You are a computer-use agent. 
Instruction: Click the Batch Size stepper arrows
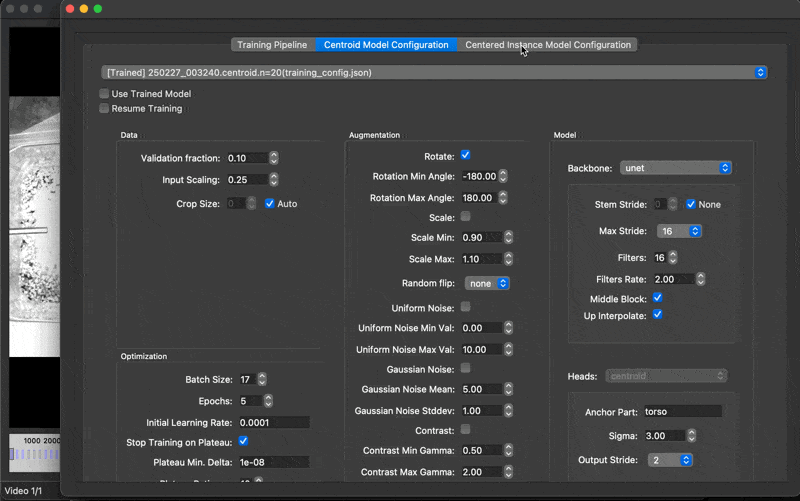click(262, 380)
